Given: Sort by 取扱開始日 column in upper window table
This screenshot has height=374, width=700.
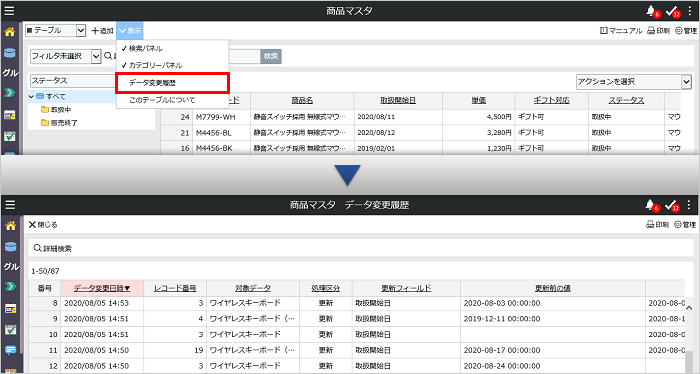Looking at the screenshot, I should tap(398, 101).
